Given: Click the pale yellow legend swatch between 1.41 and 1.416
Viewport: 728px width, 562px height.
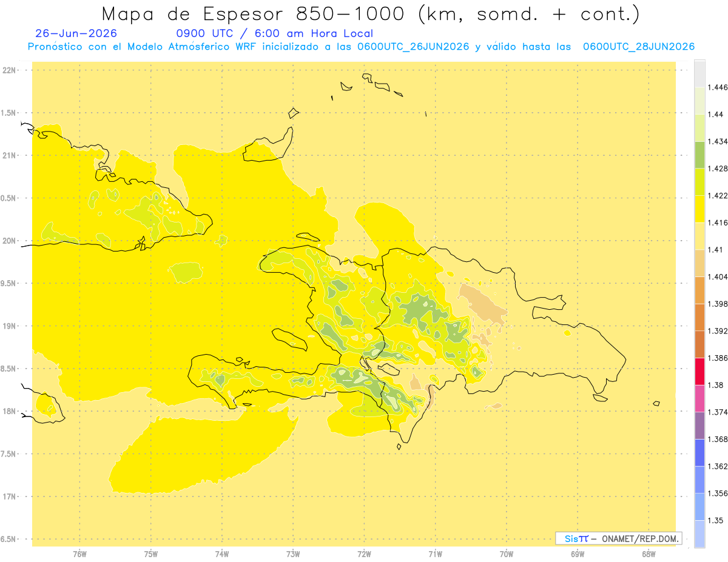Looking at the screenshot, I should (x=699, y=236).
